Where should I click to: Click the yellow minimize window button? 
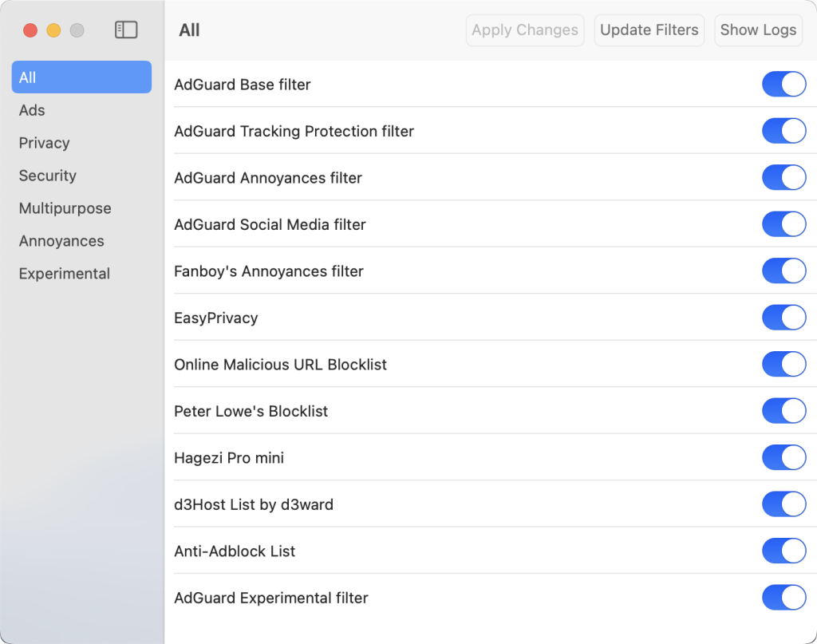pos(53,30)
